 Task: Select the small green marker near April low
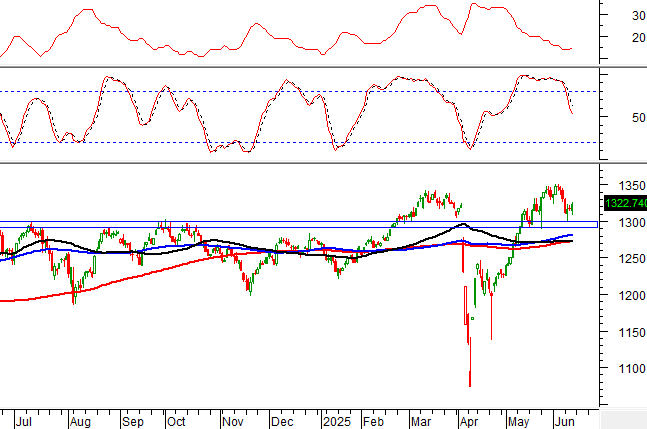click(x=472, y=318)
